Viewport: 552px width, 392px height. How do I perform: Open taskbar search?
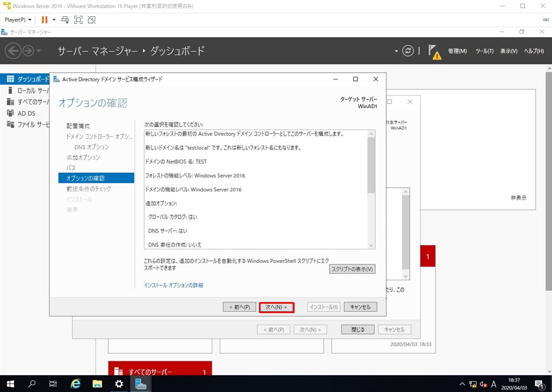coord(32,384)
